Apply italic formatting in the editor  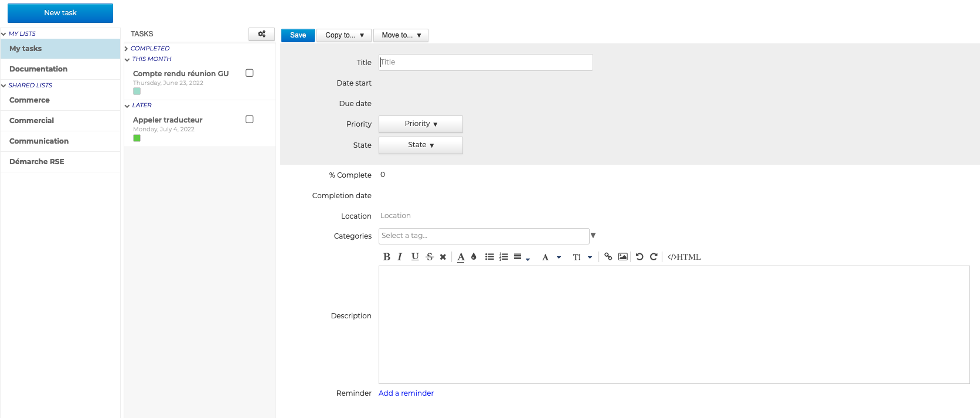[400, 257]
